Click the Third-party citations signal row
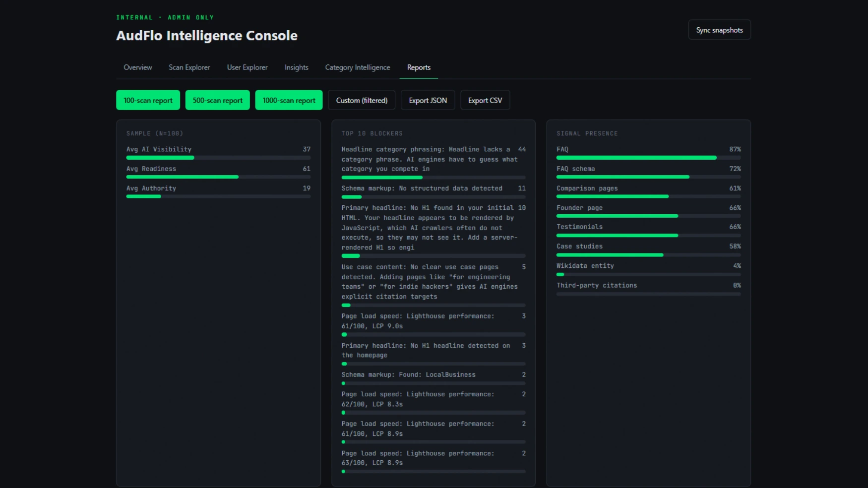 (x=648, y=289)
